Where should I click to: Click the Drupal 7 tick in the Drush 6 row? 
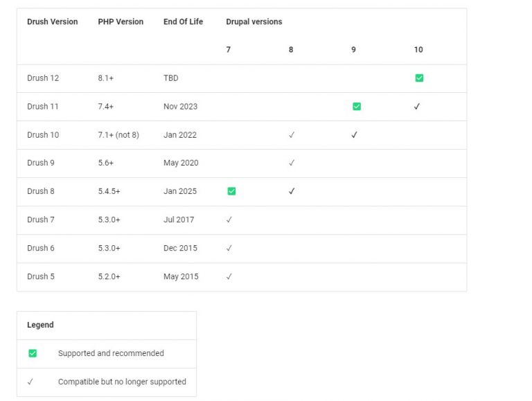229,248
